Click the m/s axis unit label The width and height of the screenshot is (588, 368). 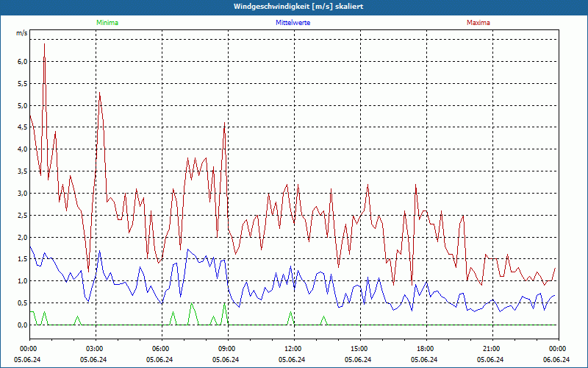[22, 33]
